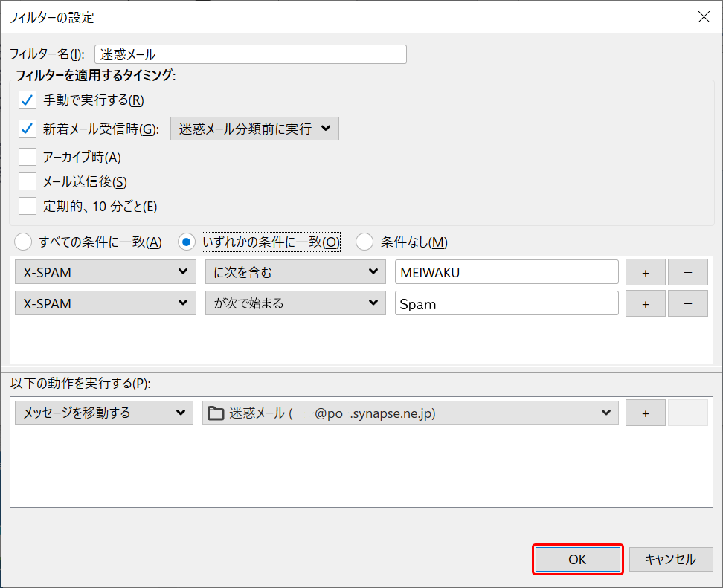
Task: Enable the メール送信後 checkbox
Action: (x=28, y=181)
